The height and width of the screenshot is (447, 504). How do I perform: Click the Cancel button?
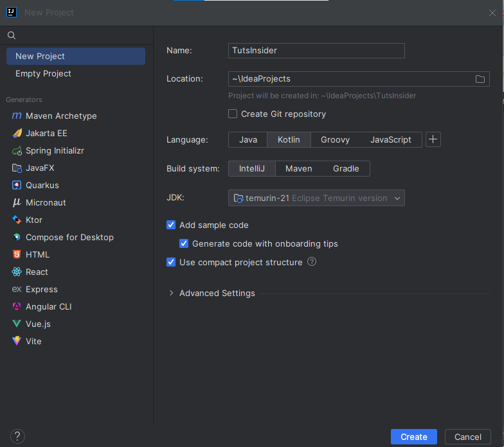click(x=468, y=437)
